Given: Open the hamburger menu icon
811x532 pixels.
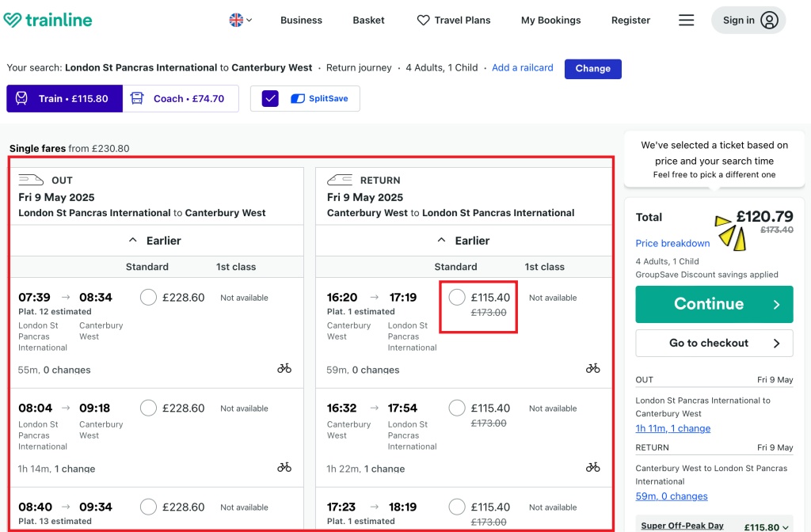Looking at the screenshot, I should [x=687, y=20].
